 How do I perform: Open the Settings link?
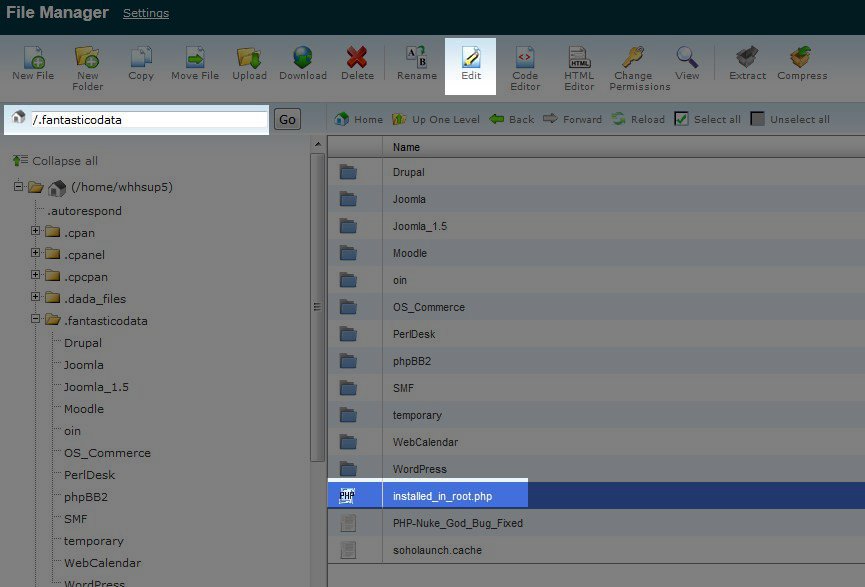click(x=145, y=13)
